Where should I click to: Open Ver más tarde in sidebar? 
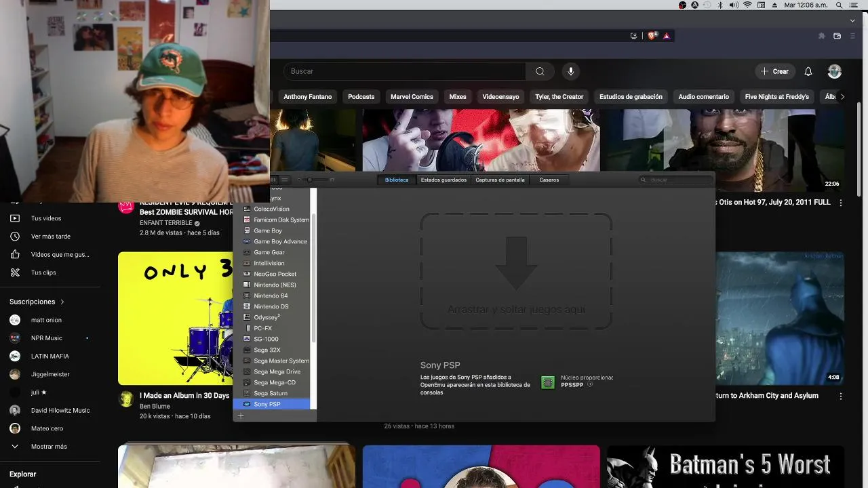click(x=50, y=237)
